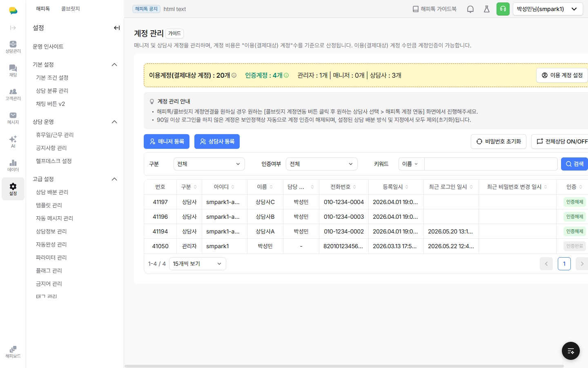Open 상담관리 sidebar icon
Screen dimensions: 588x368
(13, 47)
